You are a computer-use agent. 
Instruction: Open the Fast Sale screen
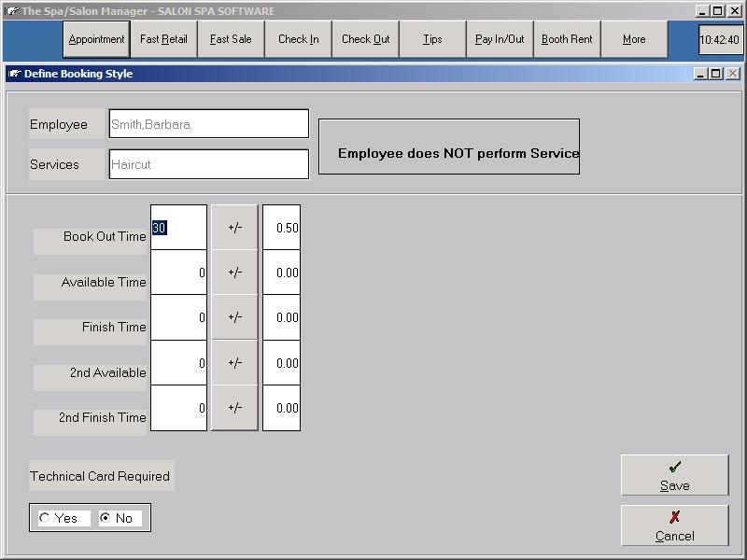(x=231, y=40)
